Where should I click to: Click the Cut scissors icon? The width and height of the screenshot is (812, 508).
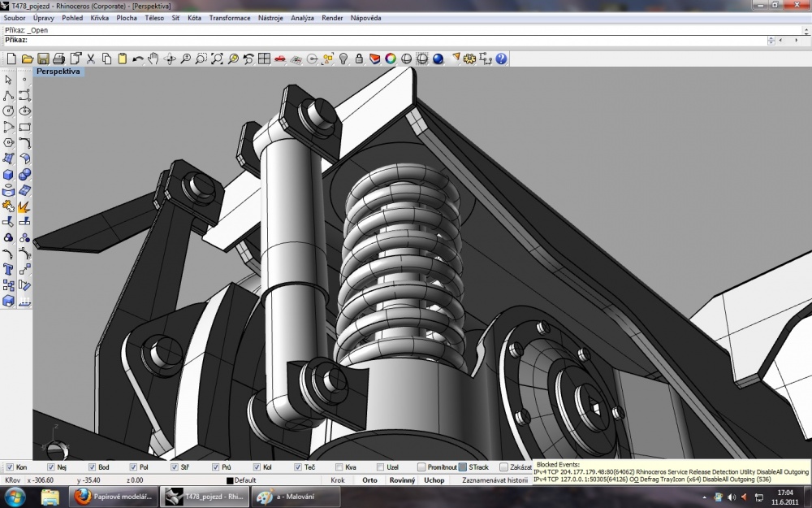(x=91, y=59)
